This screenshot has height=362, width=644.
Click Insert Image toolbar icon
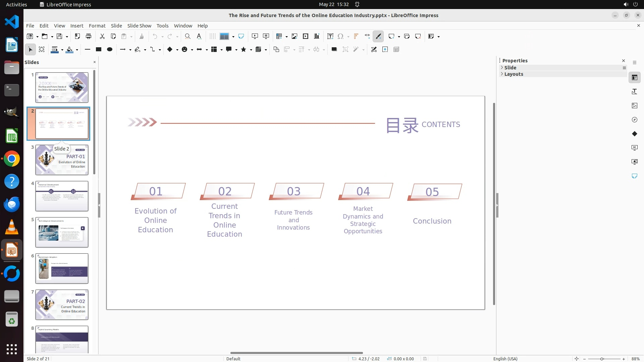tap(294, 36)
